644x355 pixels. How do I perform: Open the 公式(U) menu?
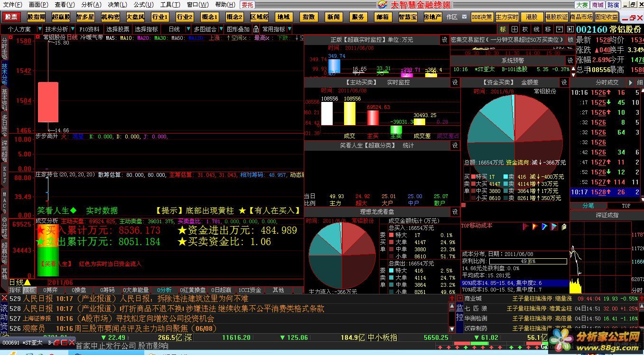tap(143, 5)
